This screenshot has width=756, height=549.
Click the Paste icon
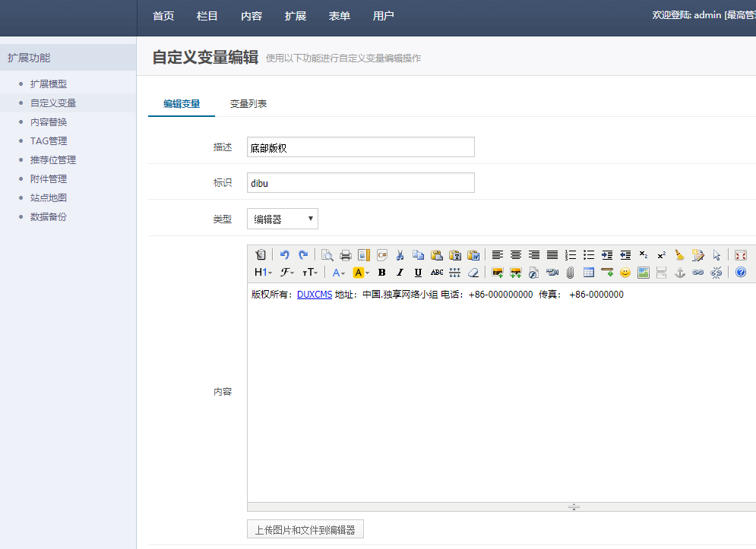coord(436,254)
